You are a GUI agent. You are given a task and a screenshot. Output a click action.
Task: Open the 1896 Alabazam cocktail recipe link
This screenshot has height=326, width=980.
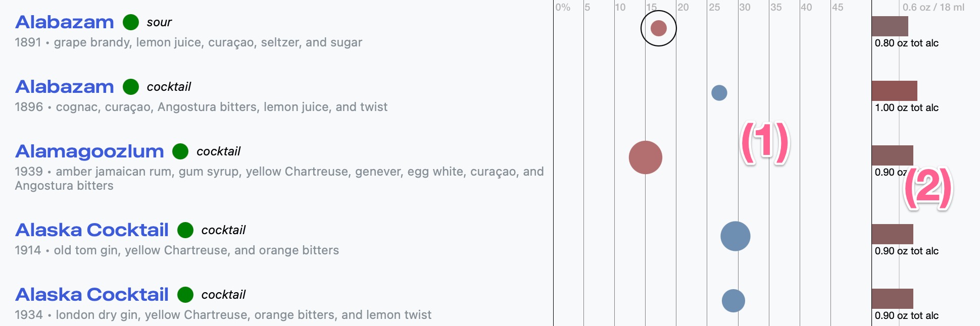tap(65, 87)
